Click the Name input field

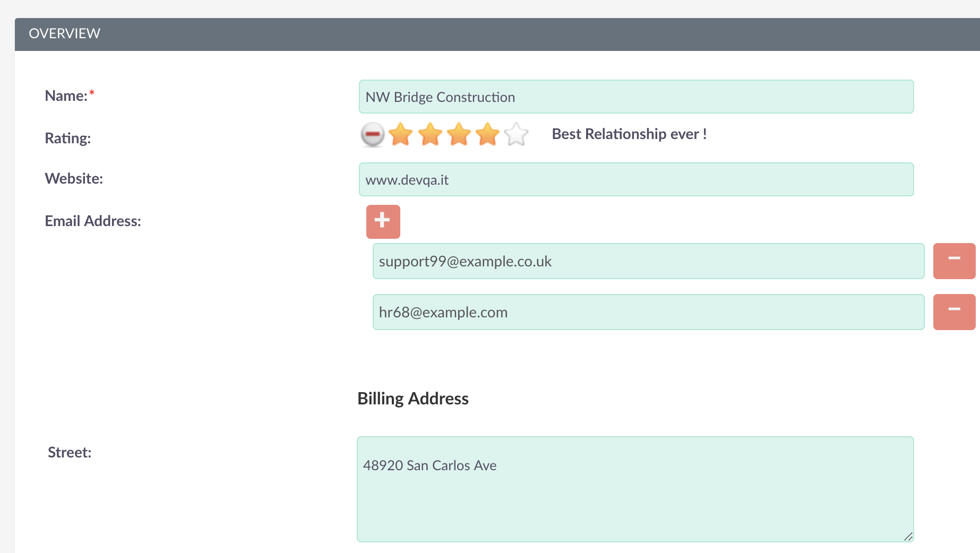click(636, 97)
